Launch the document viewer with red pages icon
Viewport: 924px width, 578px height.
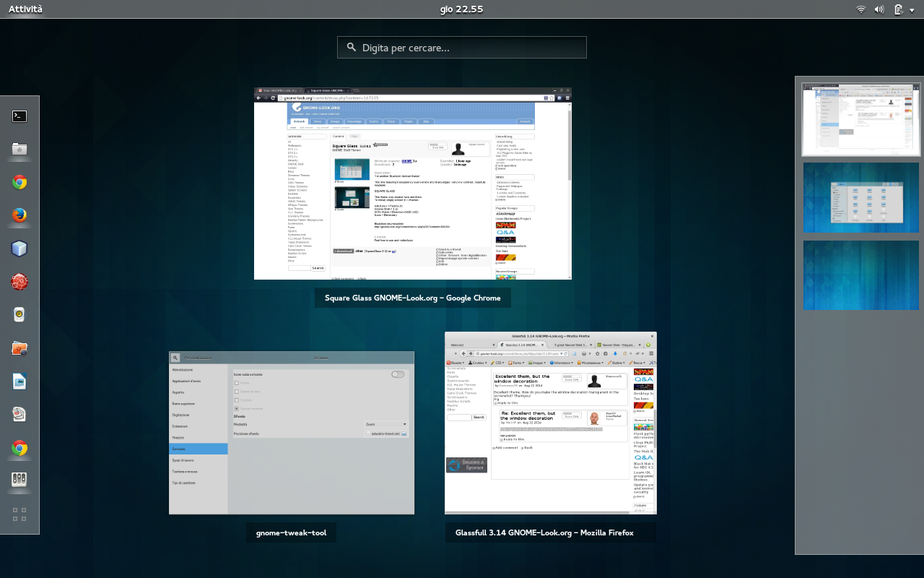point(19,415)
